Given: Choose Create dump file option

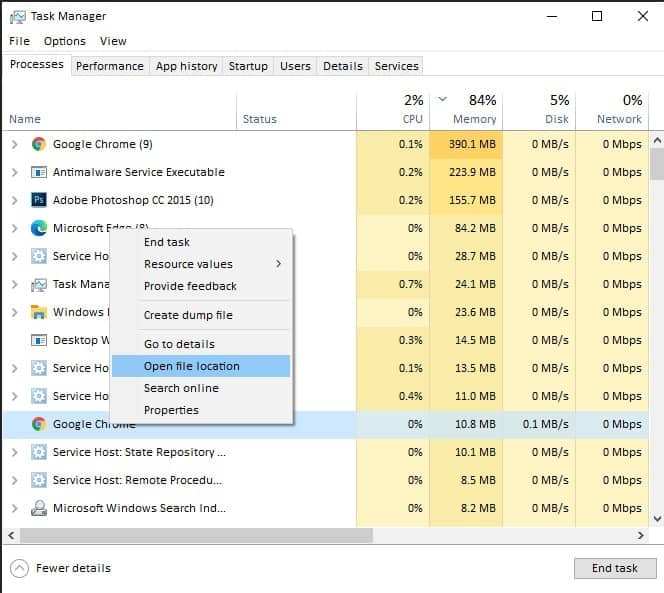Looking at the screenshot, I should click(x=201, y=315).
